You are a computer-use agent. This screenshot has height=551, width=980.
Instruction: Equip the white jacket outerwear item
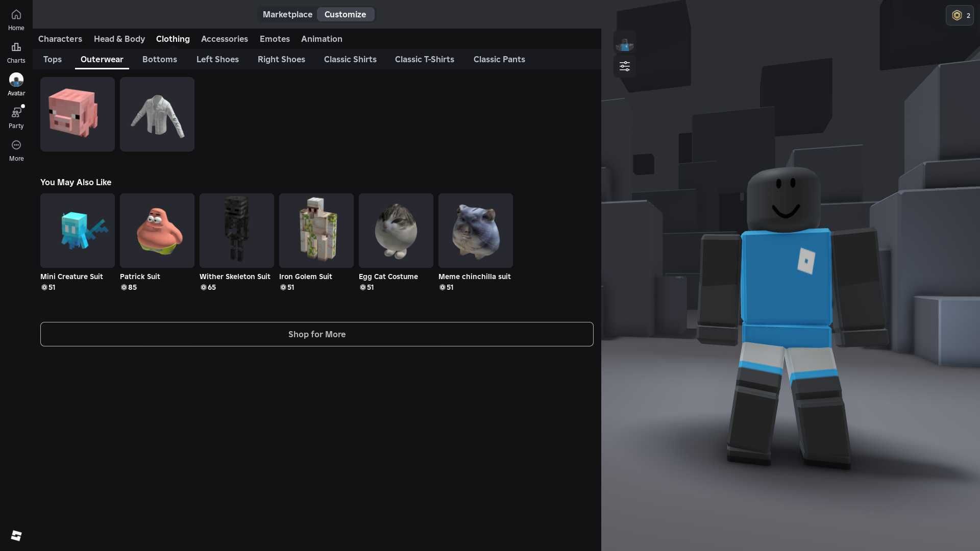pyautogui.click(x=157, y=114)
